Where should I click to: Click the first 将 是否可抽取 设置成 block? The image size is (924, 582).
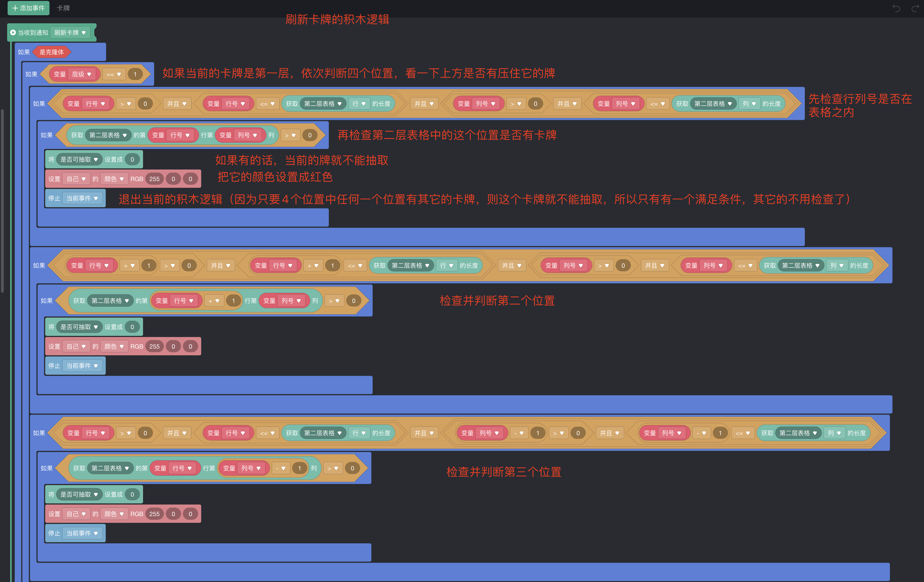[51, 159]
